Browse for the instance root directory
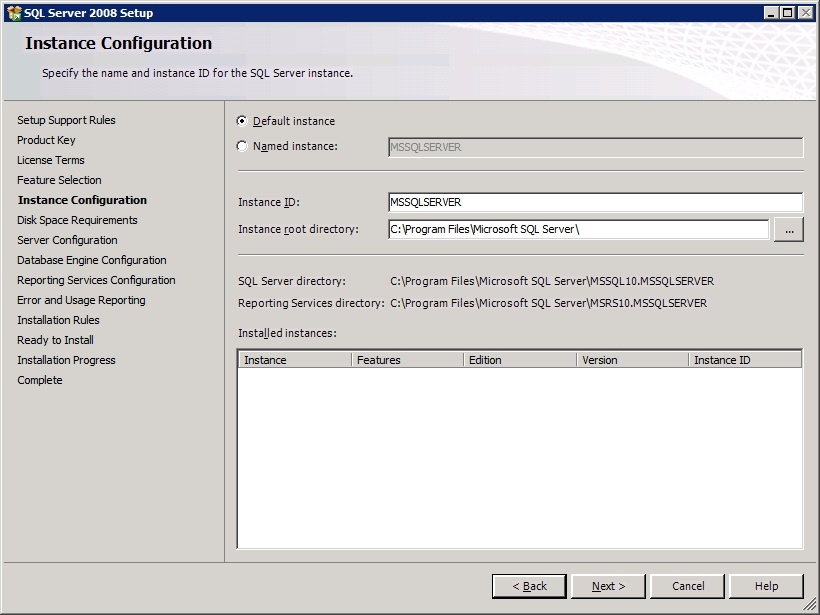820x615 pixels. click(x=789, y=230)
